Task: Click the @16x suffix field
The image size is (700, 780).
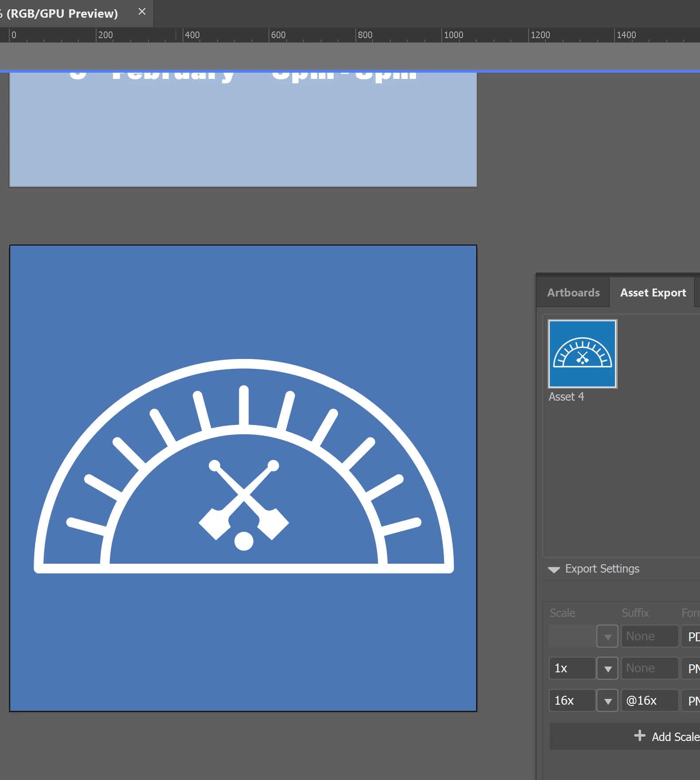Action: (x=649, y=701)
